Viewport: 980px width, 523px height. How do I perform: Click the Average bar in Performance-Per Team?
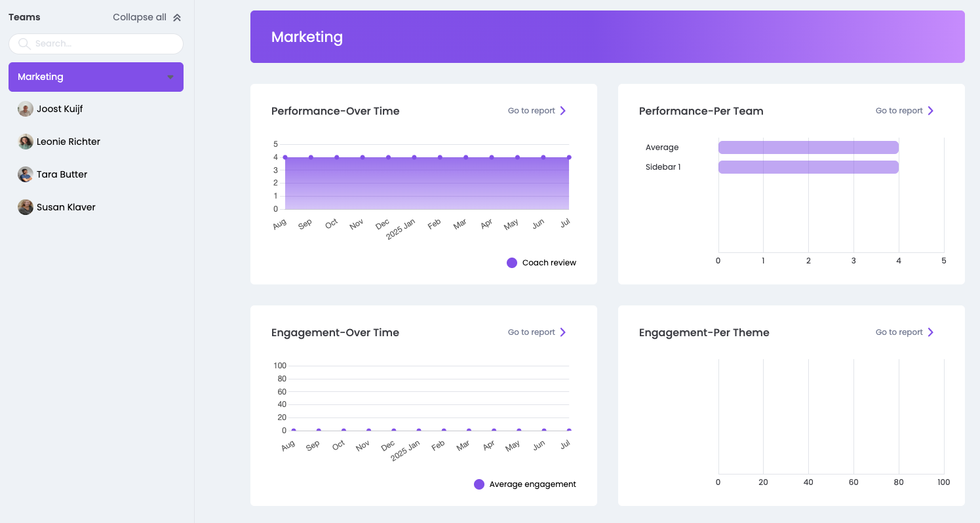[x=808, y=147]
